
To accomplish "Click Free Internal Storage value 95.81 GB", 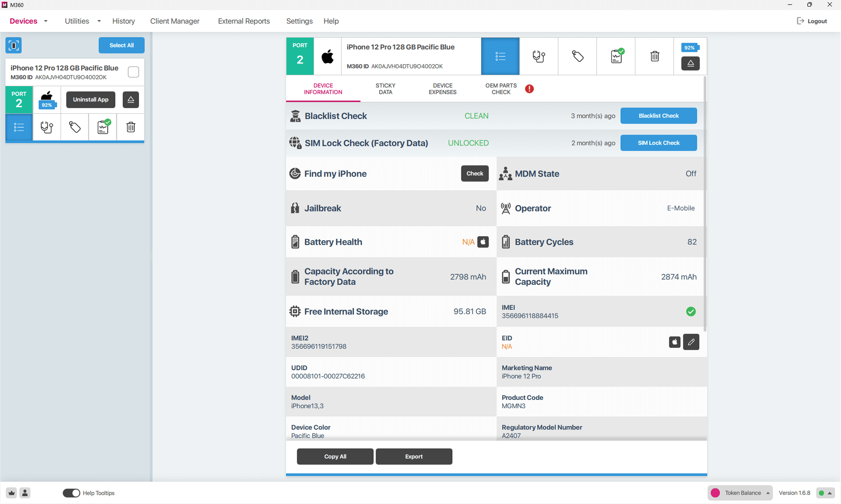I will coord(470,311).
